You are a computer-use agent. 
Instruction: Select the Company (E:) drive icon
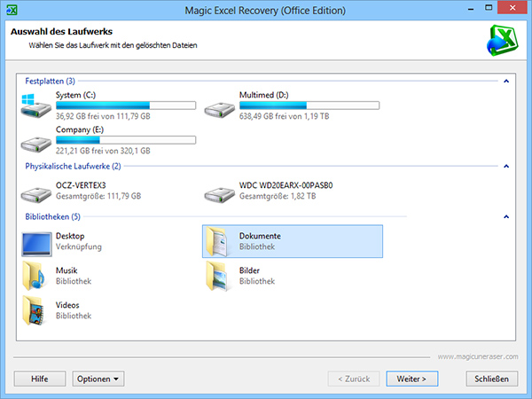[36, 145]
